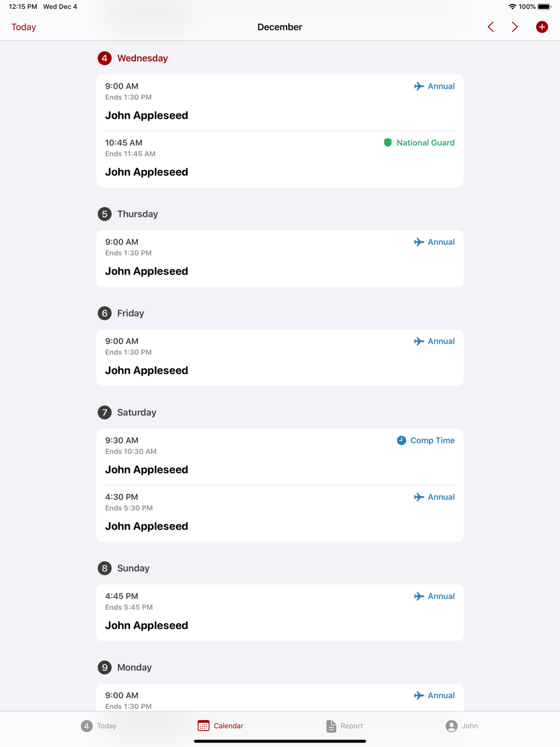Tap the National Guard shield icon
Image resolution: width=560 pixels, height=747 pixels.
(388, 143)
